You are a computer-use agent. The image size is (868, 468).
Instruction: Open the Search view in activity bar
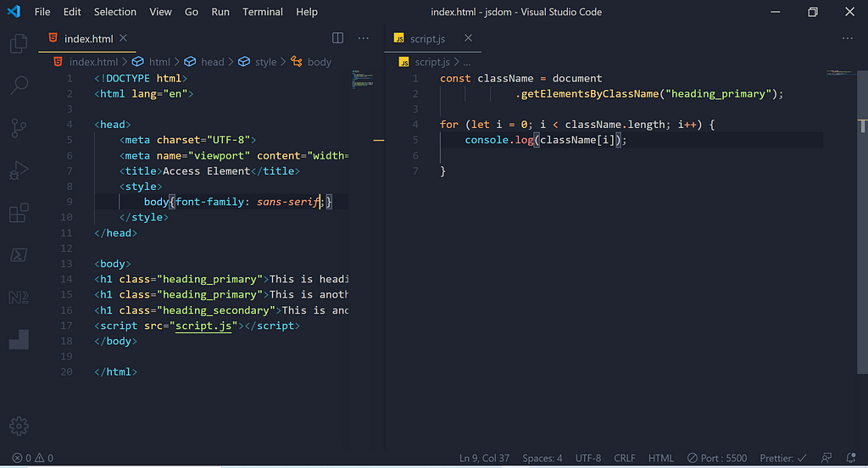(x=19, y=86)
